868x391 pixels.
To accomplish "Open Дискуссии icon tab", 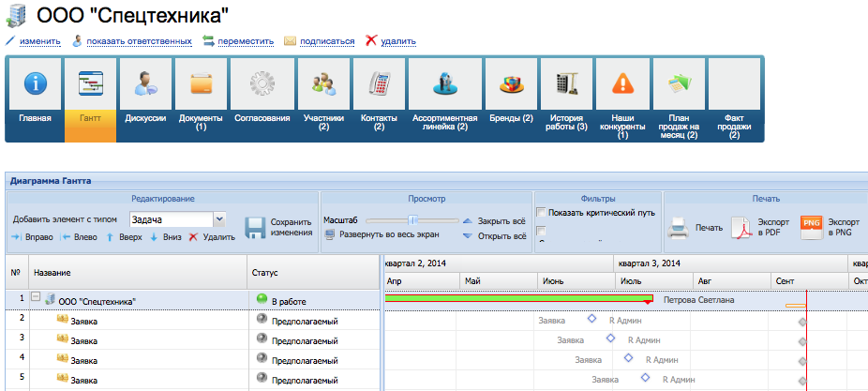I will [145, 84].
